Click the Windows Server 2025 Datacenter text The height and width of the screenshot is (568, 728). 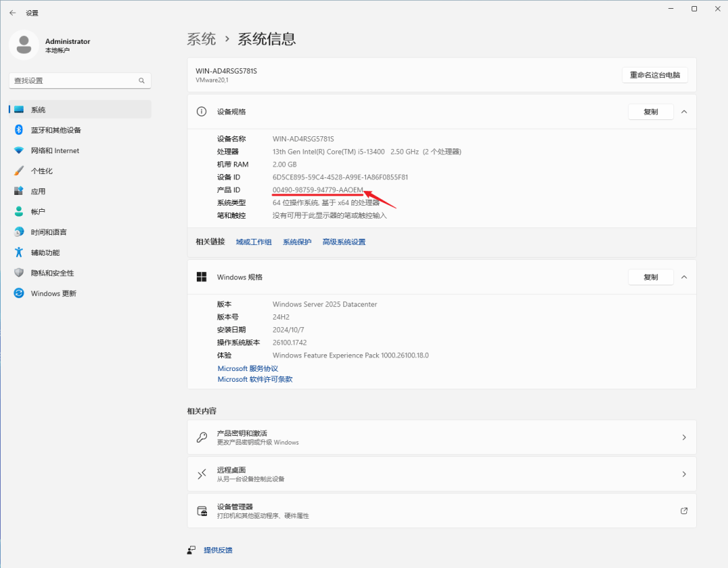pyautogui.click(x=324, y=304)
